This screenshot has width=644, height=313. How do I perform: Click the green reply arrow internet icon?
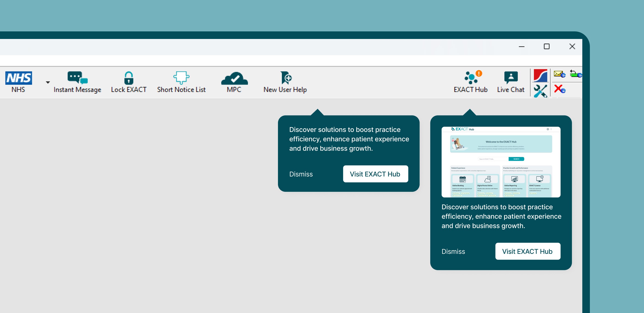point(575,74)
